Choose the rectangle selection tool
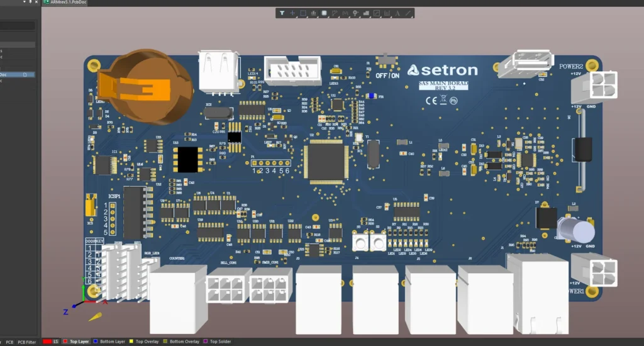This screenshot has width=644, height=346. 303,13
